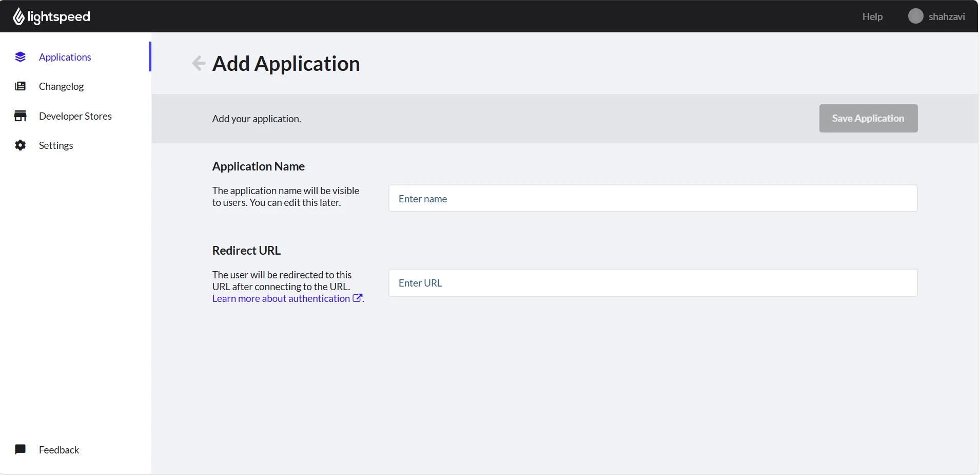Click the external link icon after authentication
This screenshot has height=475, width=980.
[x=357, y=298]
